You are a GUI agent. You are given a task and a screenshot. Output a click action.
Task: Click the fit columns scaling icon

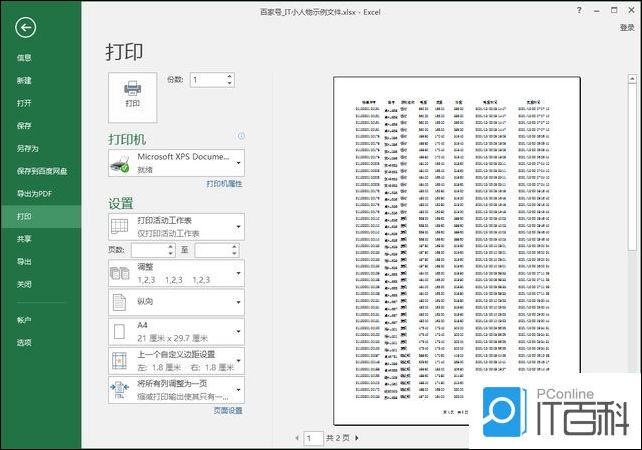(x=119, y=390)
